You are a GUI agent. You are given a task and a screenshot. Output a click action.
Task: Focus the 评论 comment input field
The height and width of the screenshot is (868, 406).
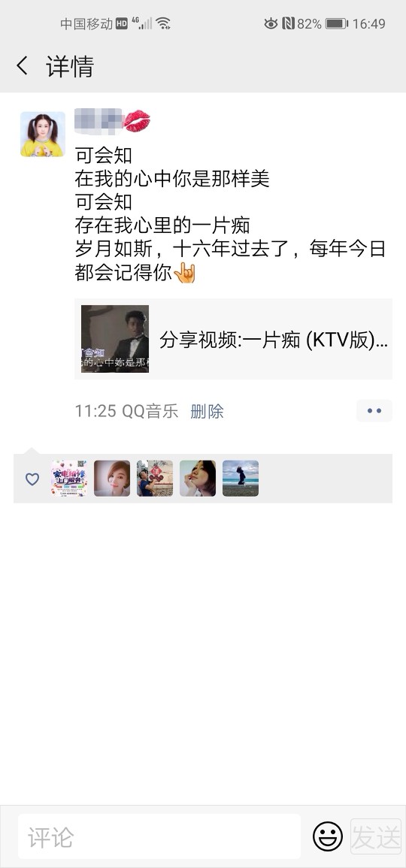coord(159,836)
